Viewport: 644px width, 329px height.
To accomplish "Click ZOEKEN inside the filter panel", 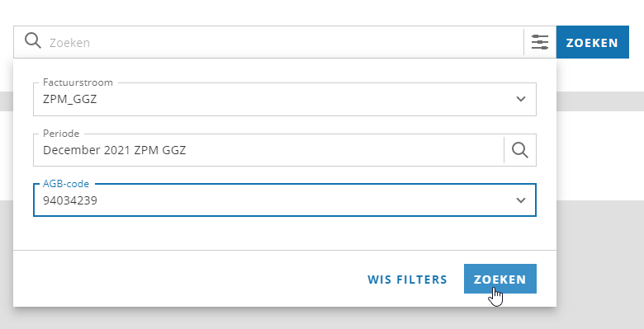I will pyautogui.click(x=500, y=279).
